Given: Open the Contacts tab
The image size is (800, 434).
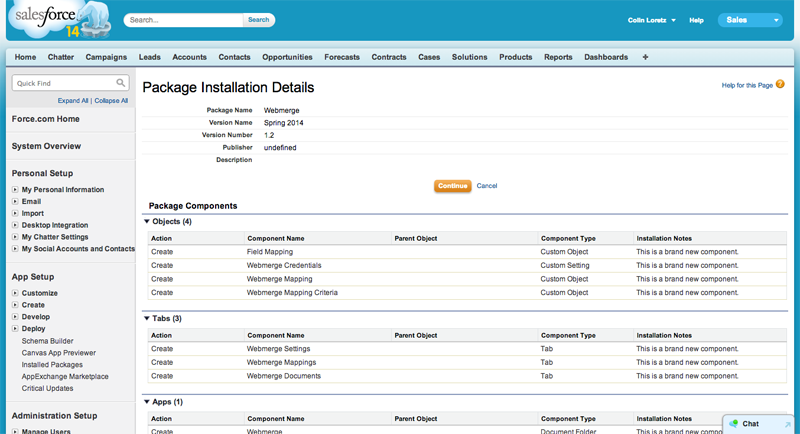Looking at the screenshot, I should (x=234, y=57).
